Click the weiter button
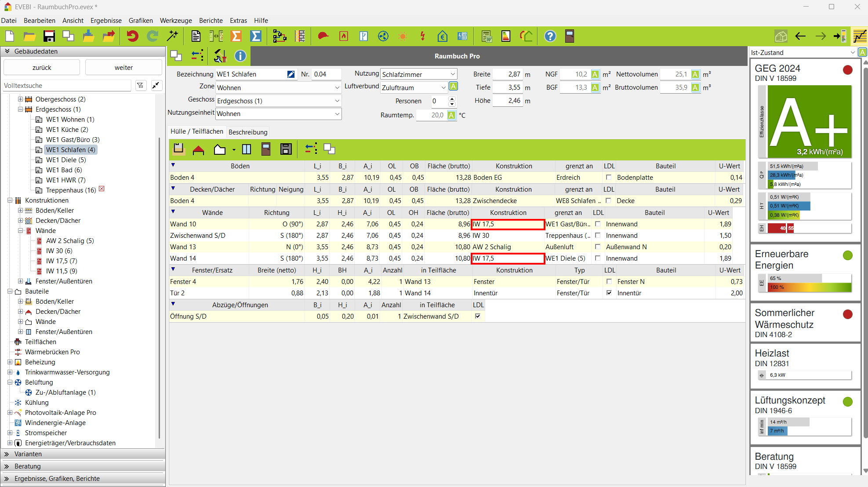Viewport: 868px width, 487px height. pyautogui.click(x=123, y=67)
